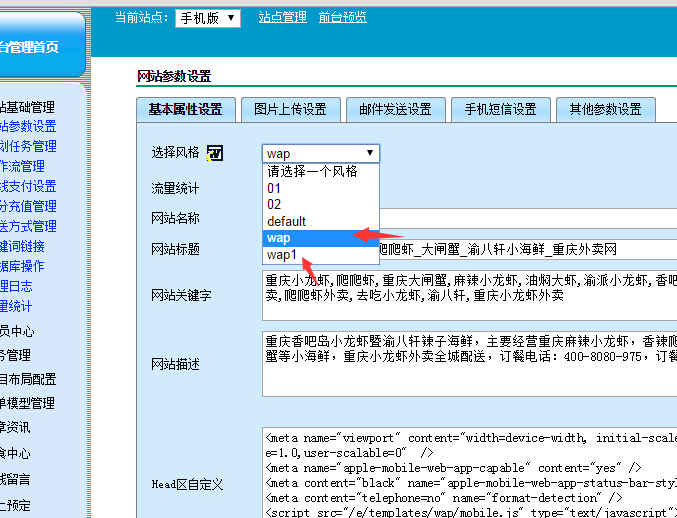Focus the 网站关键字 text area
The width and height of the screenshot is (677, 518).
[x=469, y=296]
